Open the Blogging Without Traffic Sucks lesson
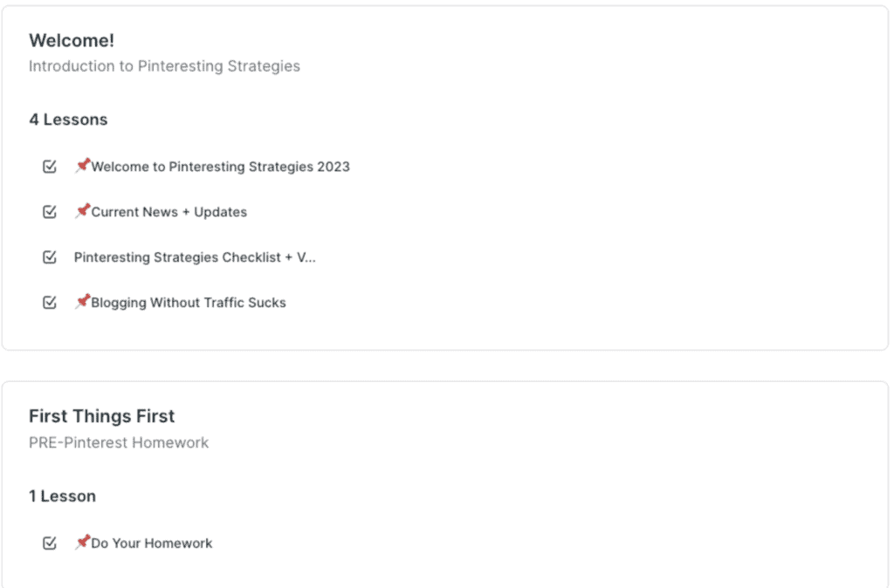Image resolution: width=894 pixels, height=588 pixels. pos(188,302)
